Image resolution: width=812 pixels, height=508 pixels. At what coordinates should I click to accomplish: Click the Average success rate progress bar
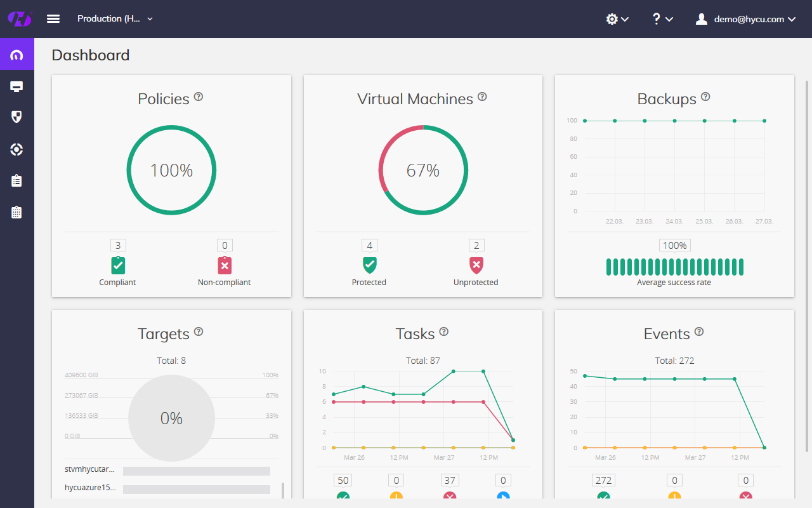coord(674,265)
